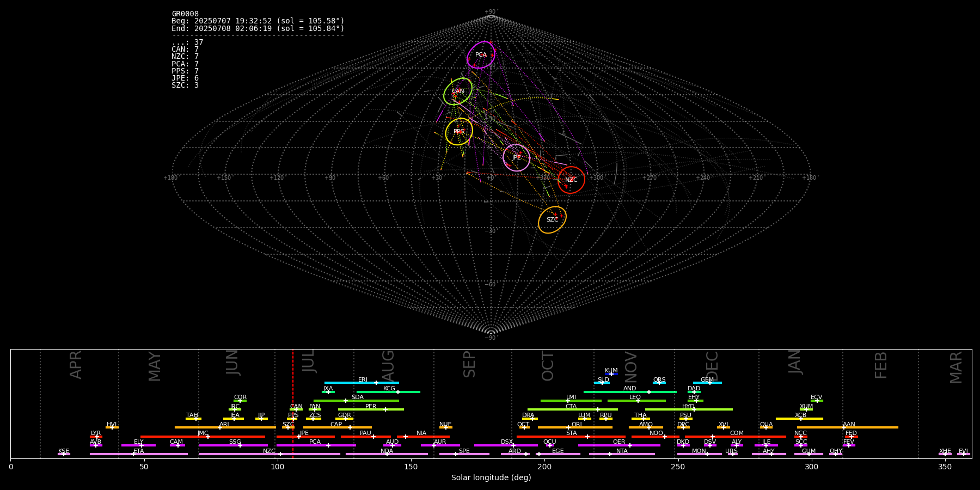Image resolution: width=980 pixels, height=490 pixels.
Task: Click the 150 tick on the solar longitude axis
Action: tap(411, 467)
